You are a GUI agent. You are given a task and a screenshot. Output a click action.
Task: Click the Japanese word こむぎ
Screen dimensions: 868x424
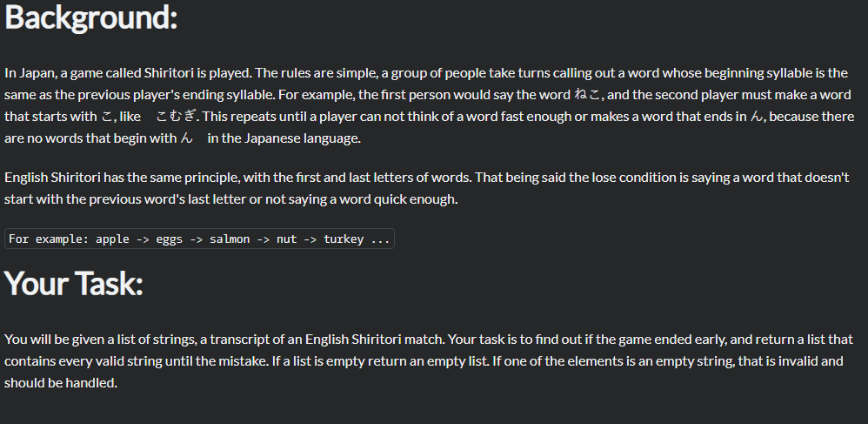[176, 117]
